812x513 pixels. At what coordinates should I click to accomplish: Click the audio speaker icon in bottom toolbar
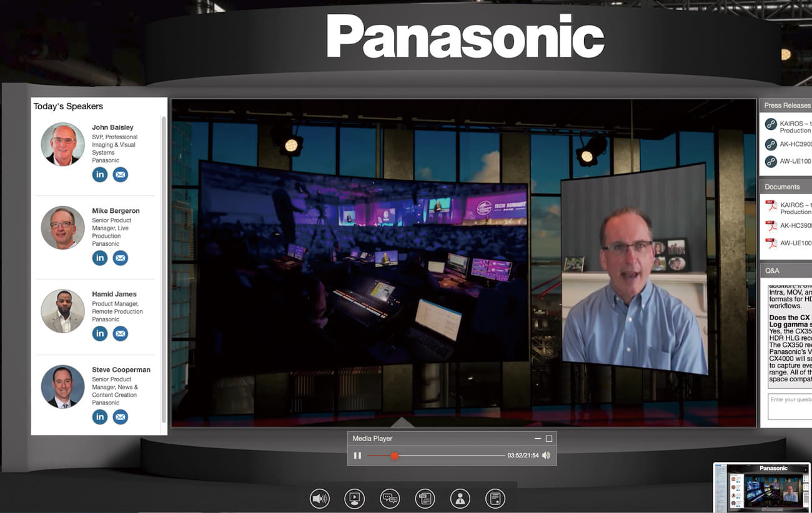tap(320, 499)
